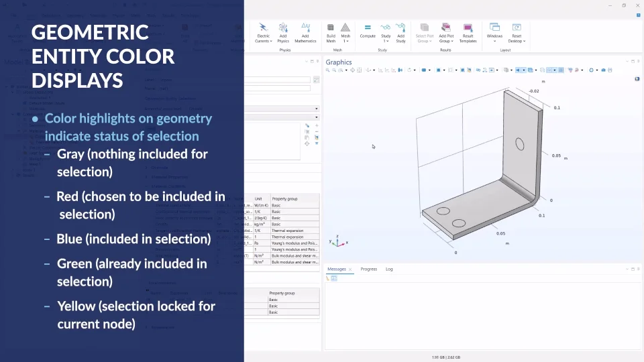The height and width of the screenshot is (362, 644).
Task: Click the Go to XY View icon
Action: click(x=380, y=70)
